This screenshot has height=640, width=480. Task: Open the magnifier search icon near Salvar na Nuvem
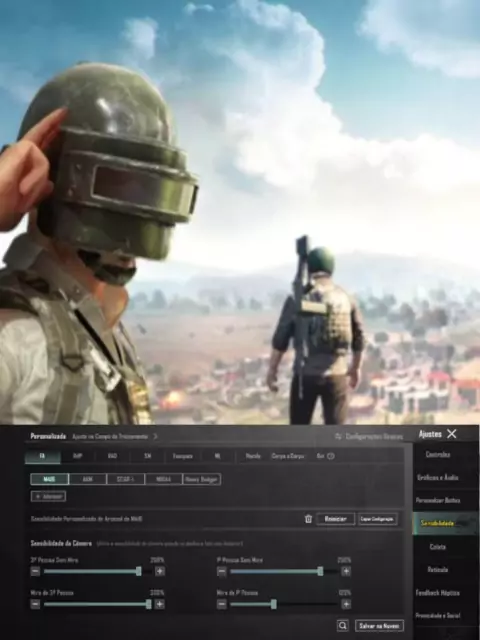[343, 625]
